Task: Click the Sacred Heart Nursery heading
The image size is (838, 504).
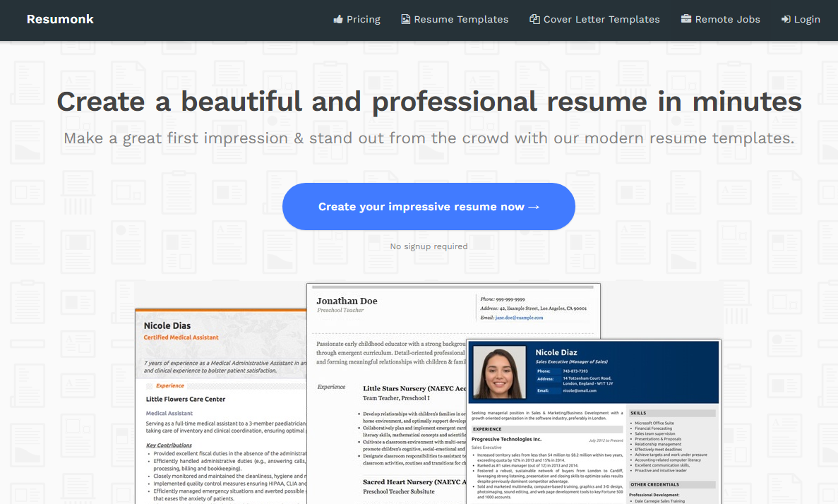Action: 414,482
